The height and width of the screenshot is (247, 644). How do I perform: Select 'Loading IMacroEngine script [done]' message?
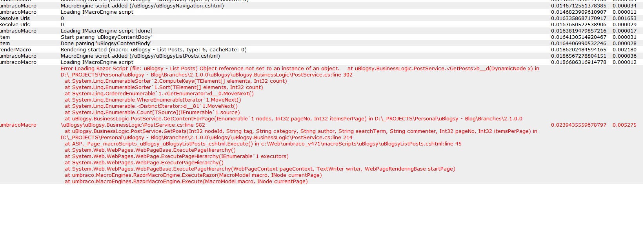click(107, 31)
